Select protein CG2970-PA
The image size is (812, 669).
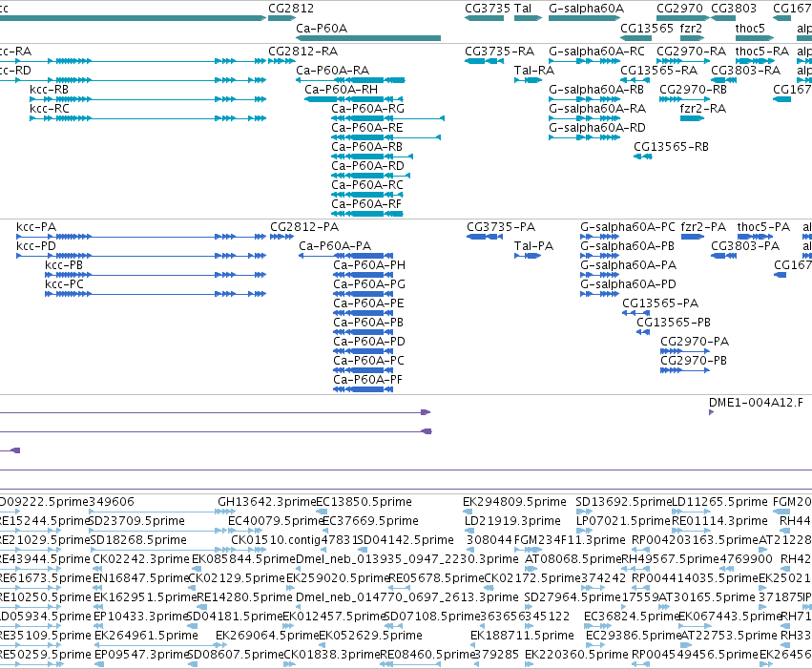[695, 342]
